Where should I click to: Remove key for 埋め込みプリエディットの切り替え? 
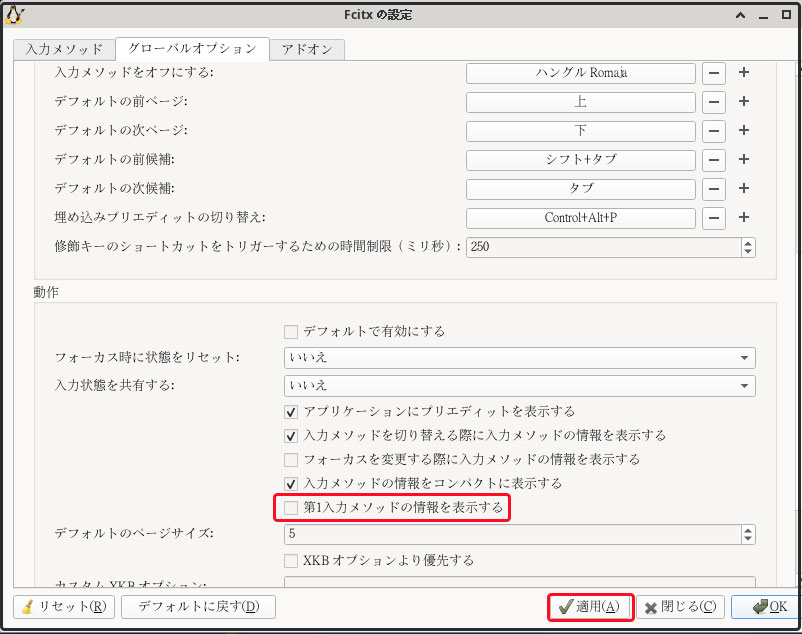pyautogui.click(x=714, y=218)
